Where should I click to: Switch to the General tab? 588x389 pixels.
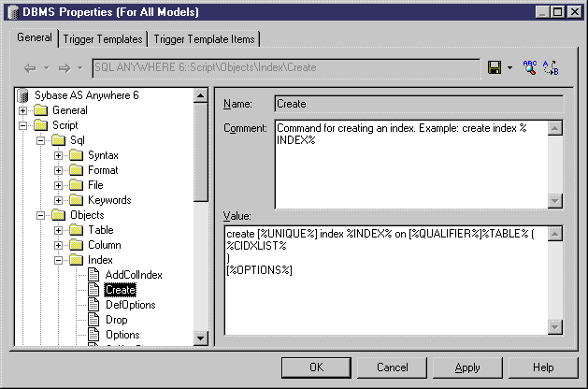click(35, 37)
